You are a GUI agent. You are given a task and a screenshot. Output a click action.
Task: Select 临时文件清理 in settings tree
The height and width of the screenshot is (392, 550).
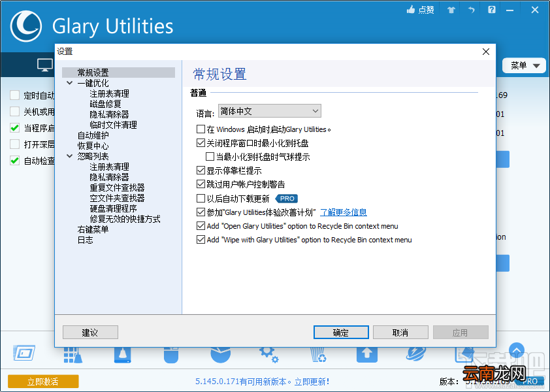pyautogui.click(x=113, y=125)
